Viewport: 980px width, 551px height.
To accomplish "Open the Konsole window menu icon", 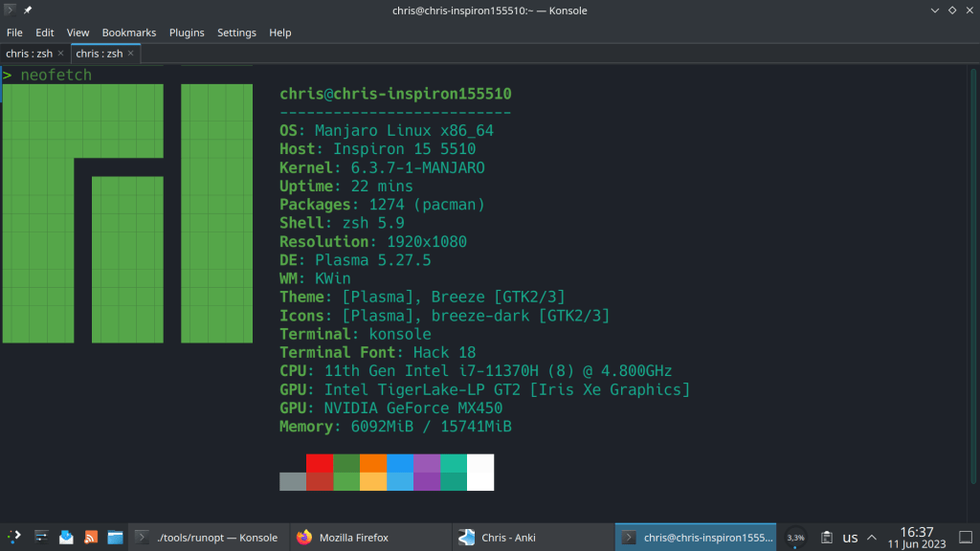I will tap(9, 11).
